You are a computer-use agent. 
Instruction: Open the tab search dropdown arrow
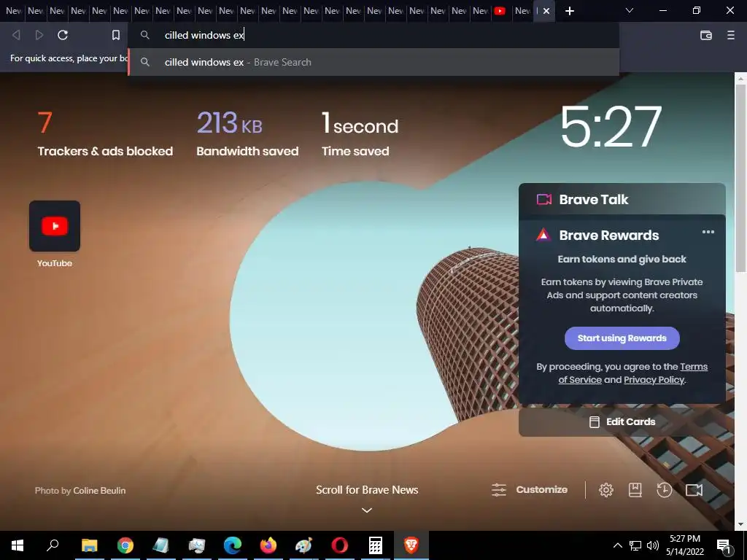(630, 10)
